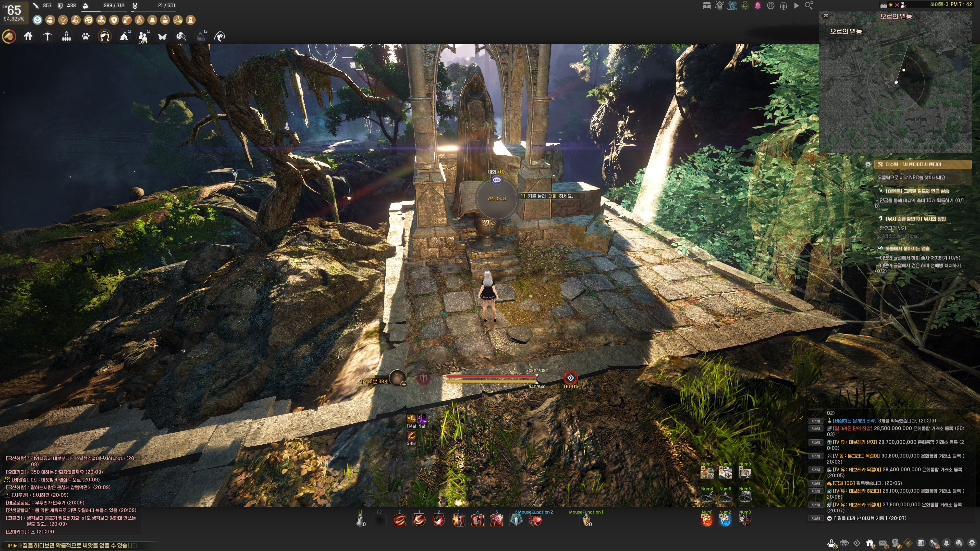Open the mail envelope icon with badge 2

[x=883, y=543]
